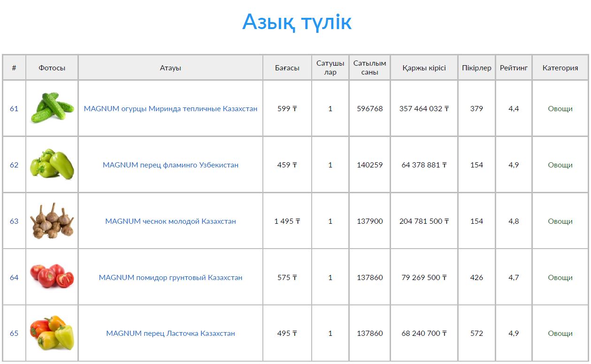Click the # column header
591x364 pixels.
(14, 68)
